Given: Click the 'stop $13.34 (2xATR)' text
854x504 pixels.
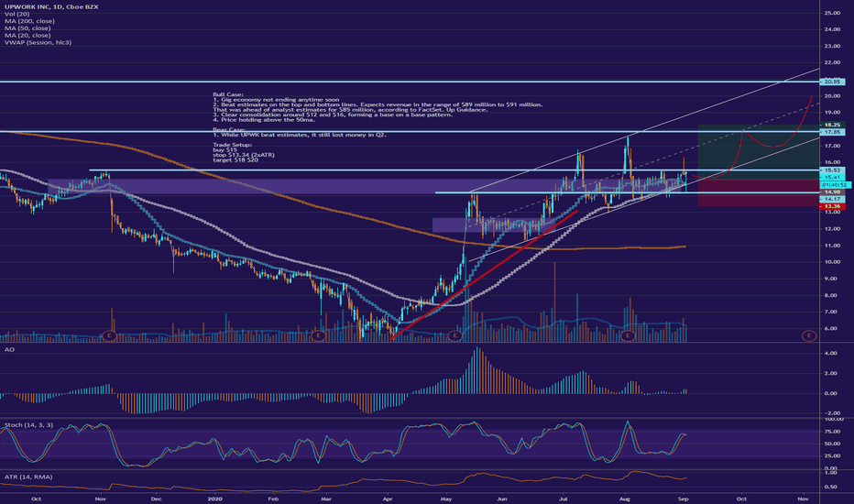Looking at the screenshot, I should 244,155.
